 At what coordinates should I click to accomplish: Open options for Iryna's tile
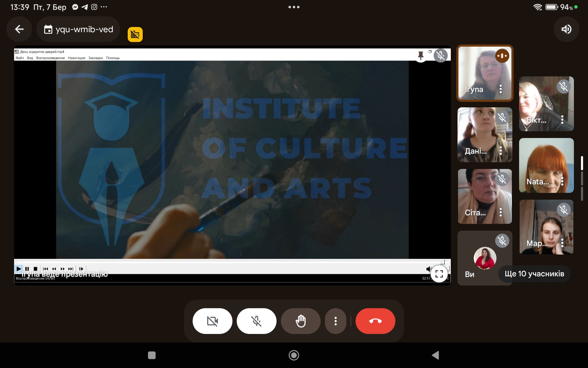point(501,89)
